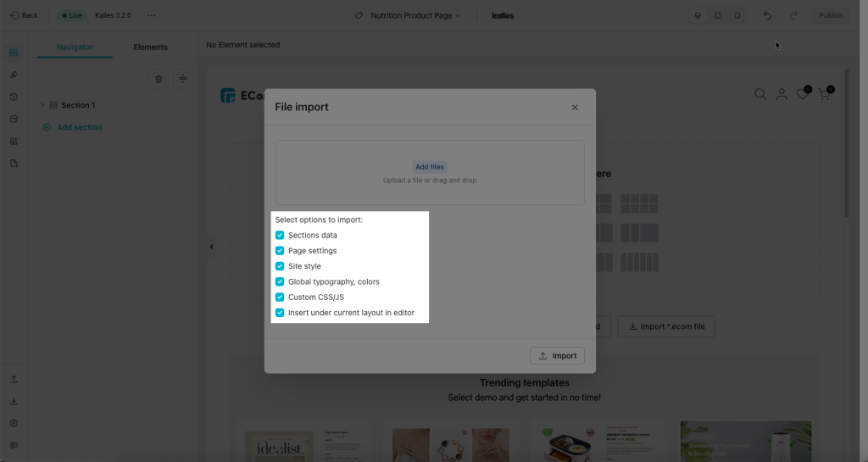Image resolution: width=868 pixels, height=462 pixels.
Task: Open the settings gear in left sidebar
Action: [14, 423]
